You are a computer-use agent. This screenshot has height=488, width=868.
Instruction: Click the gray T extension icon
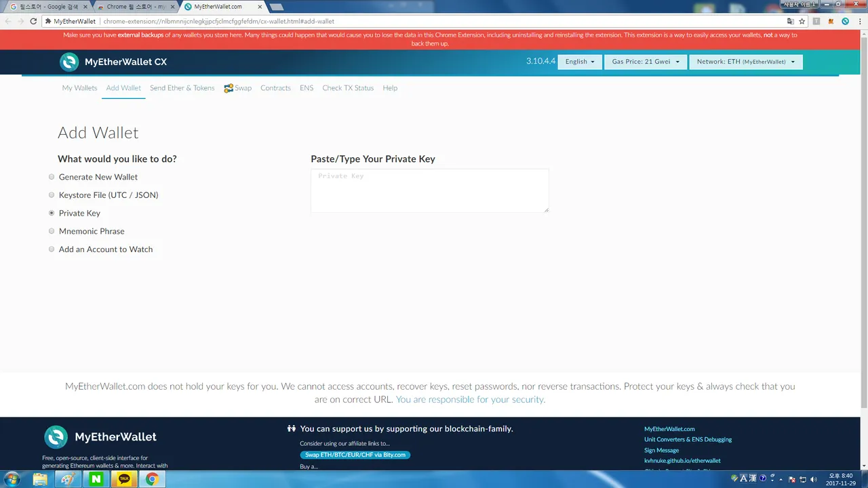pyautogui.click(x=816, y=21)
